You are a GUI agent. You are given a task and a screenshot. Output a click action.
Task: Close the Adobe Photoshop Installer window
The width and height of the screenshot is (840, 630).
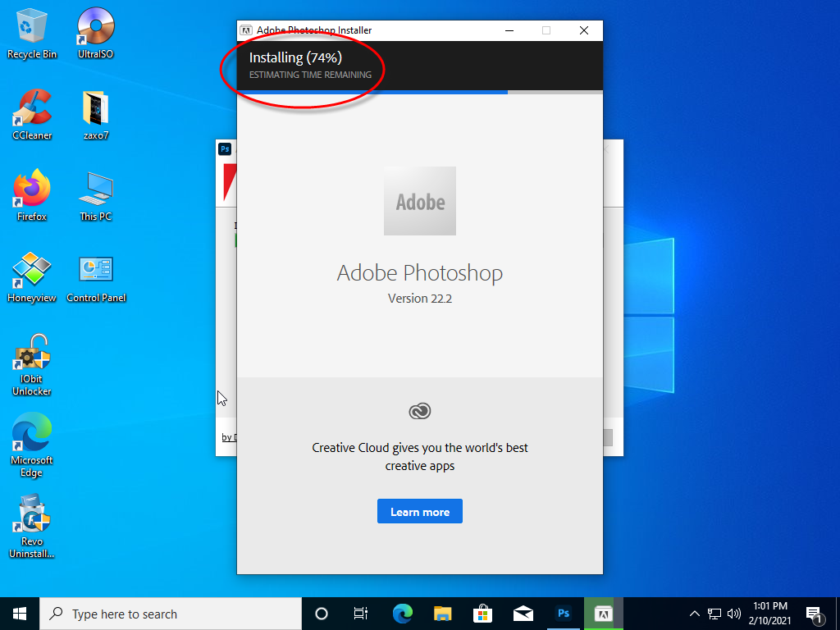[584, 30]
